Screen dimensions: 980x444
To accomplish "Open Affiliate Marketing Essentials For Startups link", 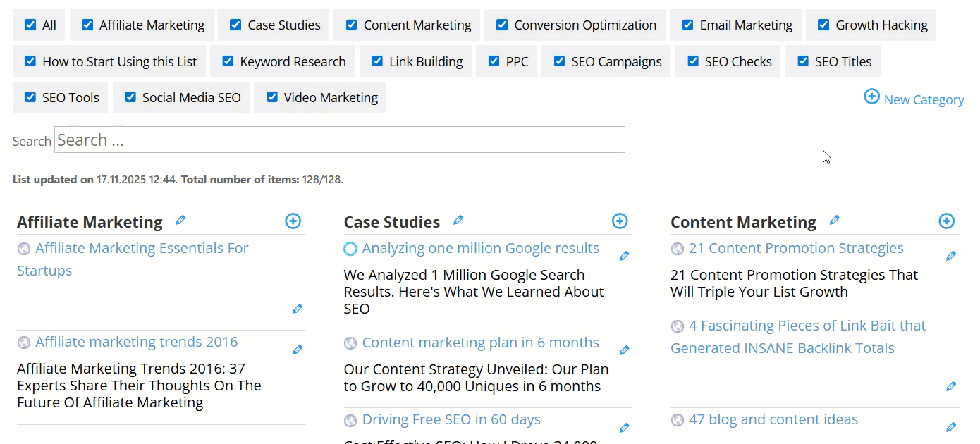I will click(133, 259).
